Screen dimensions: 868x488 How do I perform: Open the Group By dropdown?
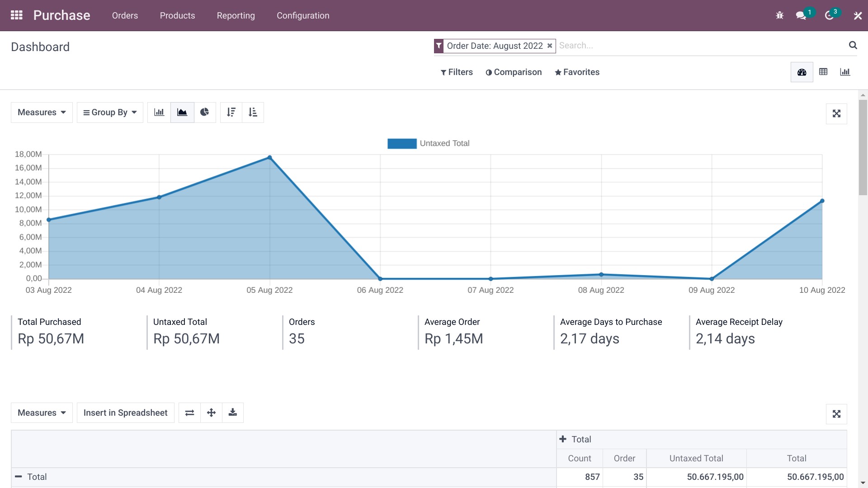[x=110, y=113]
